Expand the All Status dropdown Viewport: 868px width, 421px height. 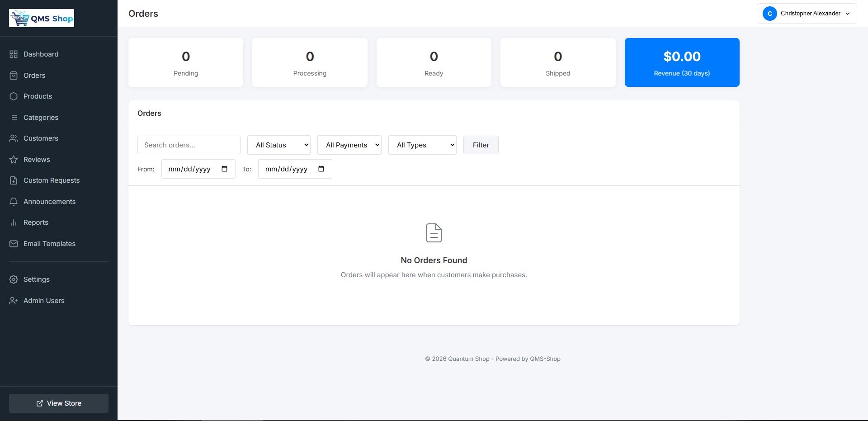[x=278, y=145]
